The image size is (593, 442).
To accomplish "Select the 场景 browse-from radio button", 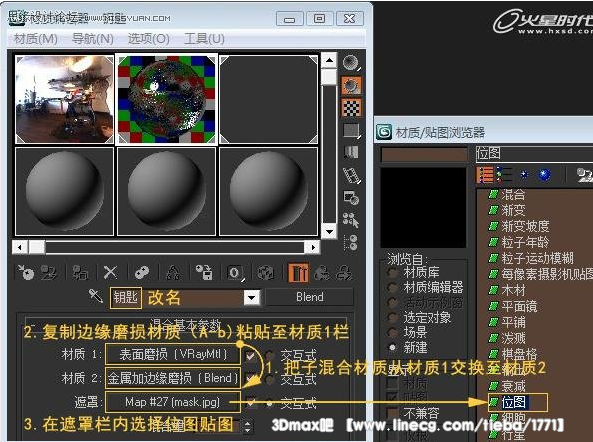I will tap(393, 332).
